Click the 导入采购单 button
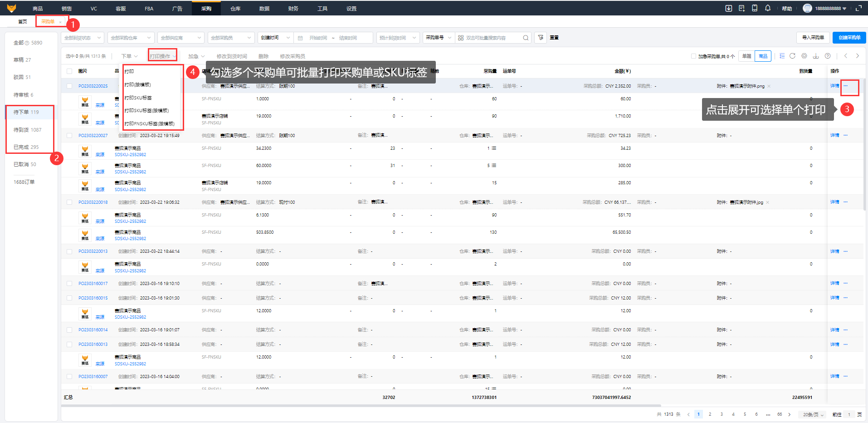 813,38
